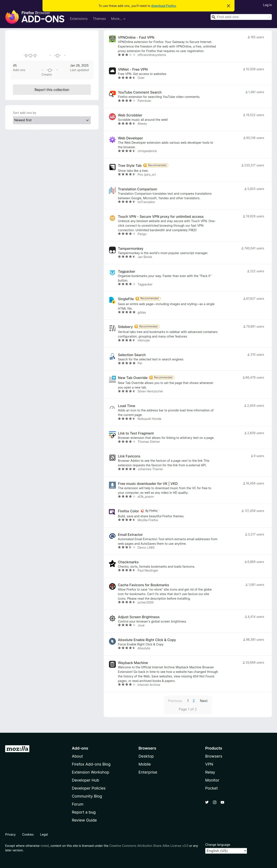Click the Mozilla logo in footer

click(x=17, y=749)
